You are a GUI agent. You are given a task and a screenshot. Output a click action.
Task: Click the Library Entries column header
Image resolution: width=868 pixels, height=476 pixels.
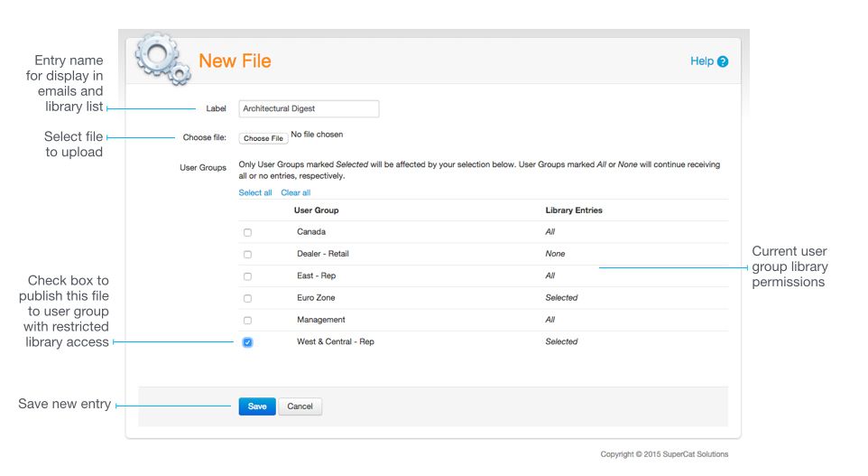(574, 210)
